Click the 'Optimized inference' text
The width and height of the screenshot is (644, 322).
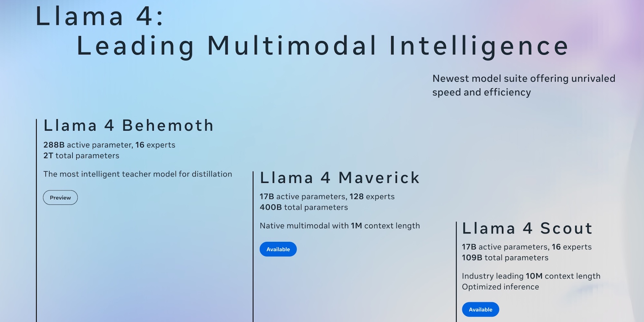click(x=500, y=287)
